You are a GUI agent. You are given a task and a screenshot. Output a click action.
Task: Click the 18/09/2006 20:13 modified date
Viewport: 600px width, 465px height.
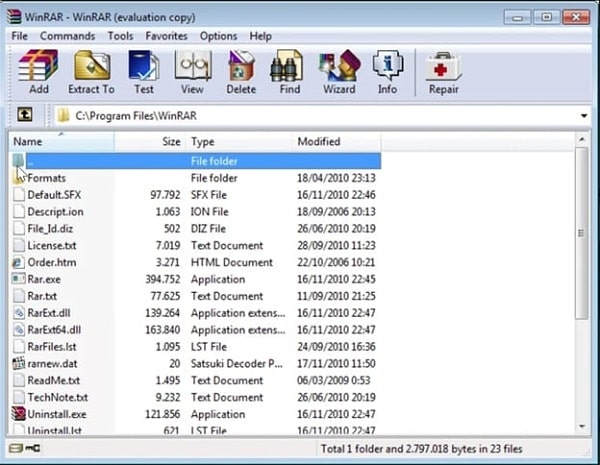336,212
